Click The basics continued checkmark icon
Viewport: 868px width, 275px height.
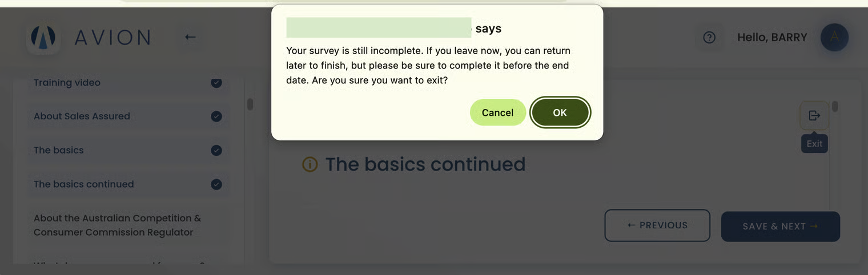216,184
